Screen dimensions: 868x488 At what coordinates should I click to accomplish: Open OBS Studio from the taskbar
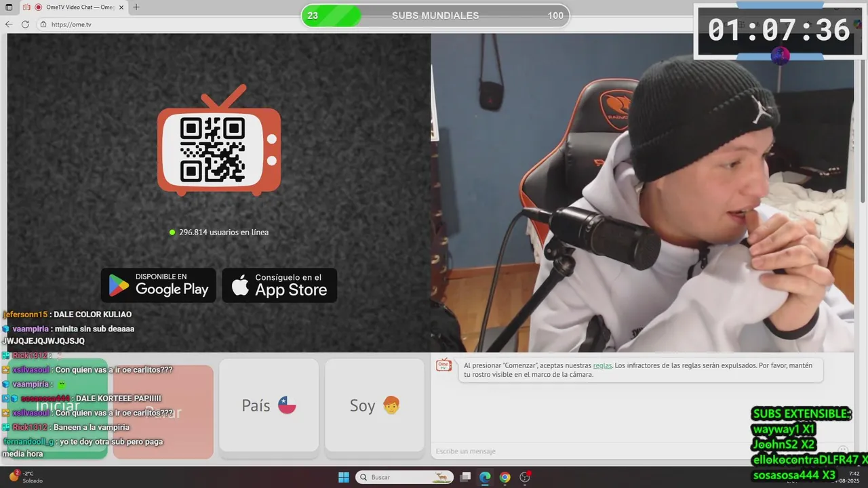pyautogui.click(x=525, y=477)
